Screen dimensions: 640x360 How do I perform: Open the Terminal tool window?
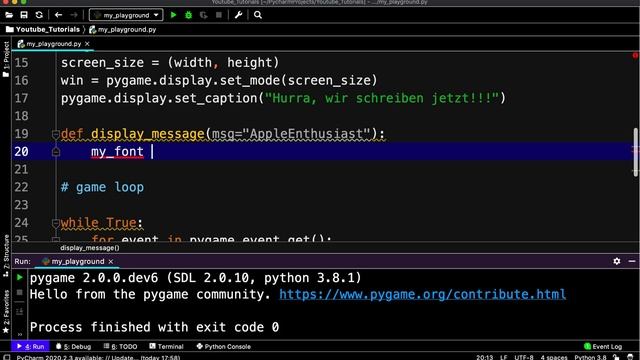pyautogui.click(x=166, y=347)
